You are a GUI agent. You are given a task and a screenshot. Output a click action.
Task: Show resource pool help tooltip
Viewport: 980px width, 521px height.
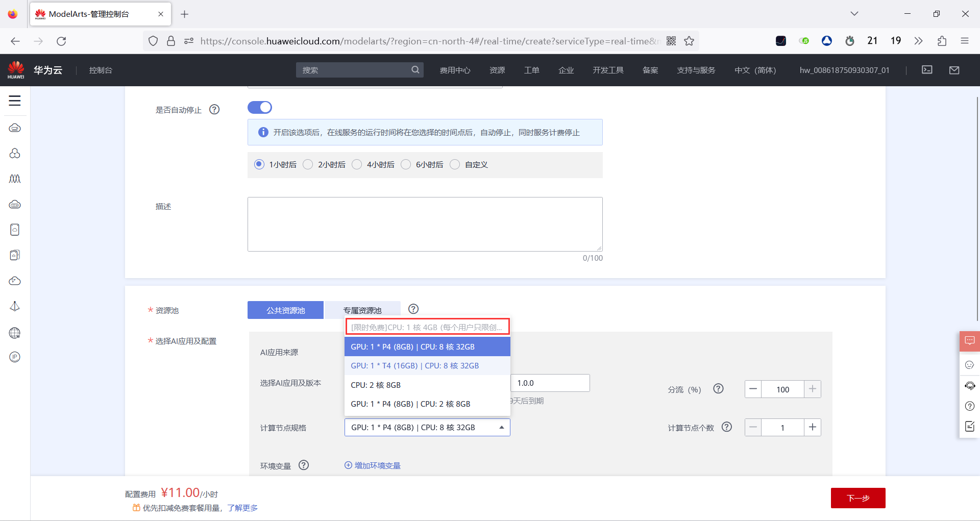(x=413, y=309)
